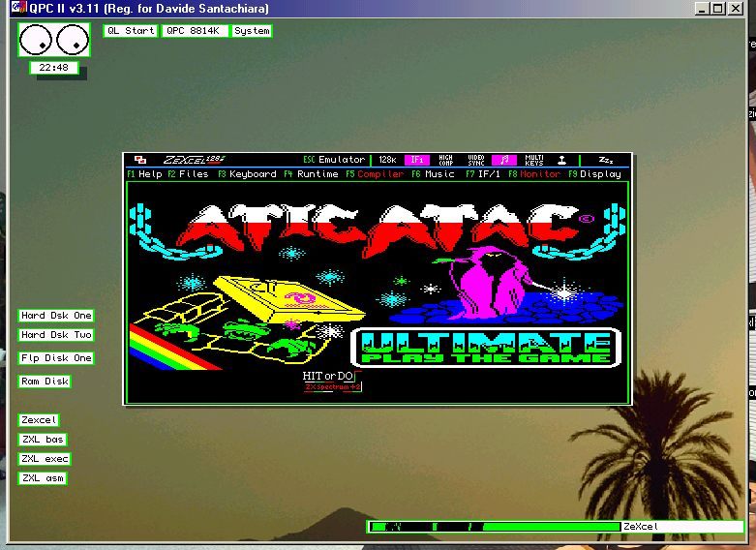Viewport: 756px width, 550px height.
Task: Launch the ZXL exec shortcut
Action: click(45, 459)
